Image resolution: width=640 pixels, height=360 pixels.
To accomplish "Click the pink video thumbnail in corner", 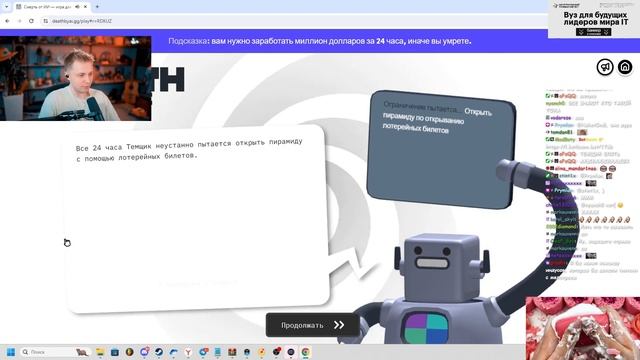I will coord(583,329).
